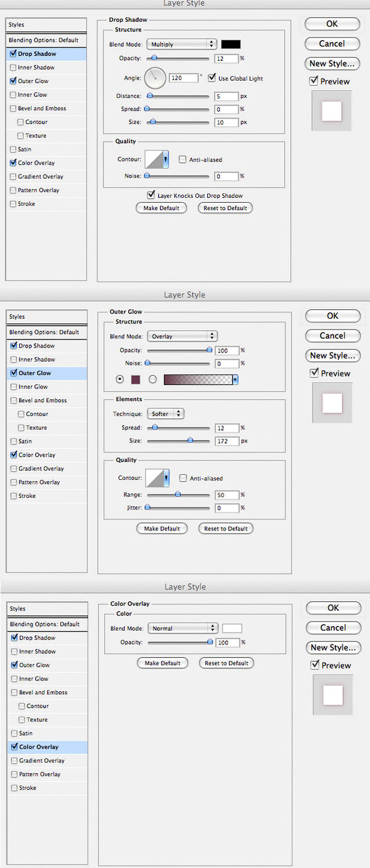Image resolution: width=370 pixels, height=868 pixels.
Task: Toggle the Preview checkbox in the Drop Shadow settings dialog
Action: [x=314, y=81]
